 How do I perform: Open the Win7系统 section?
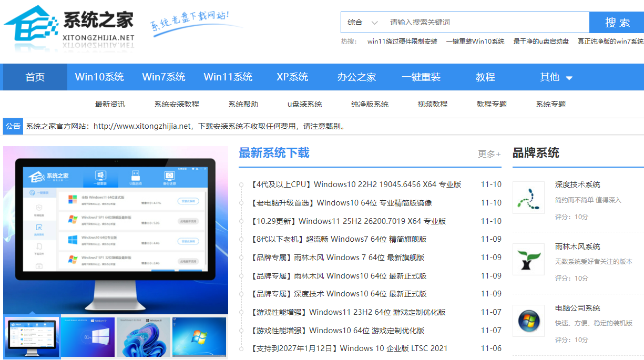tap(163, 77)
